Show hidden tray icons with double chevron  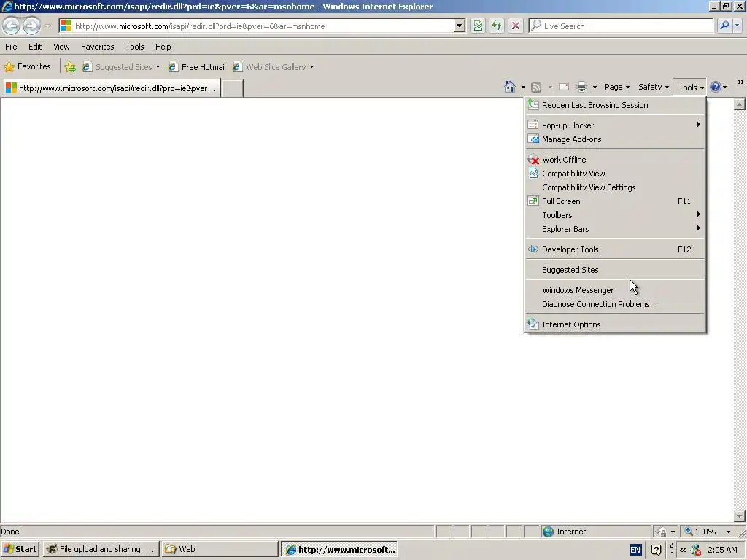coord(683,550)
